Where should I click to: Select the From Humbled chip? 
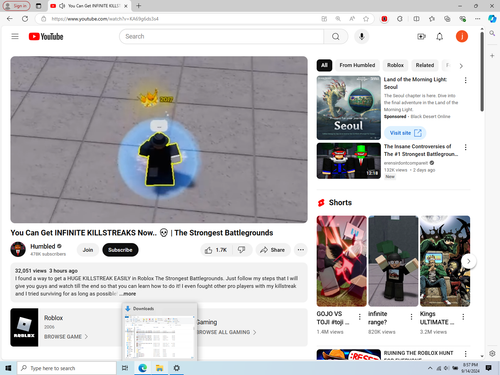[357, 65]
